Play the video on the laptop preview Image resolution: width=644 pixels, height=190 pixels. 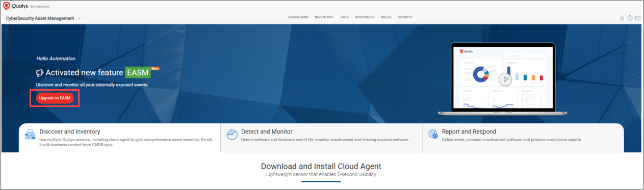tap(505, 79)
